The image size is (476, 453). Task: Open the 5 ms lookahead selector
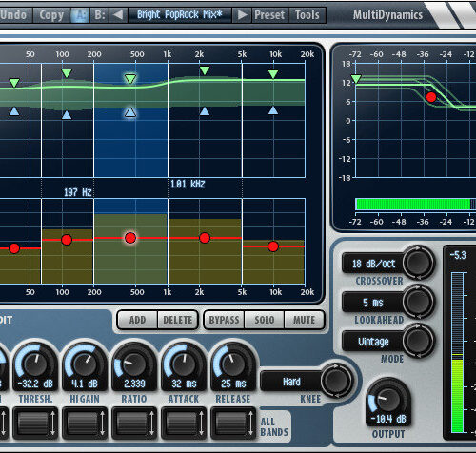(373, 303)
